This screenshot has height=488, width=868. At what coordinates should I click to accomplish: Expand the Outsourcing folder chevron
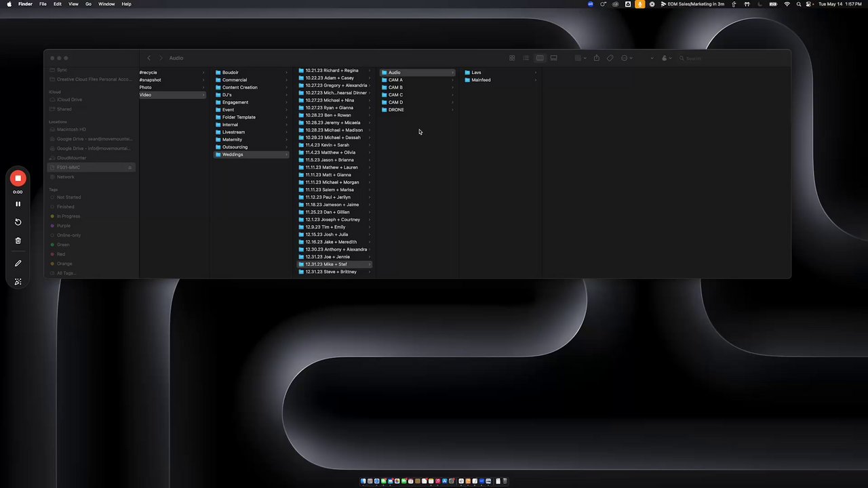(x=286, y=147)
